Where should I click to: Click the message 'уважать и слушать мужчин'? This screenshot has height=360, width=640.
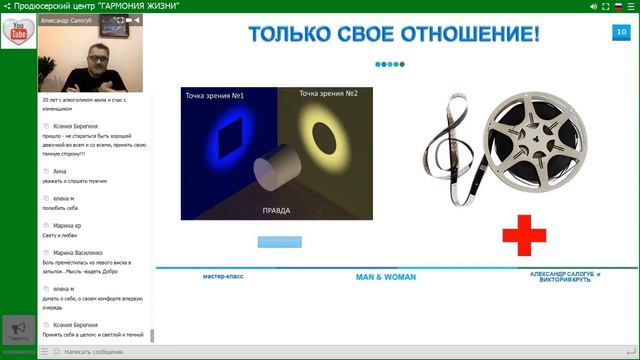pyautogui.click(x=75, y=181)
